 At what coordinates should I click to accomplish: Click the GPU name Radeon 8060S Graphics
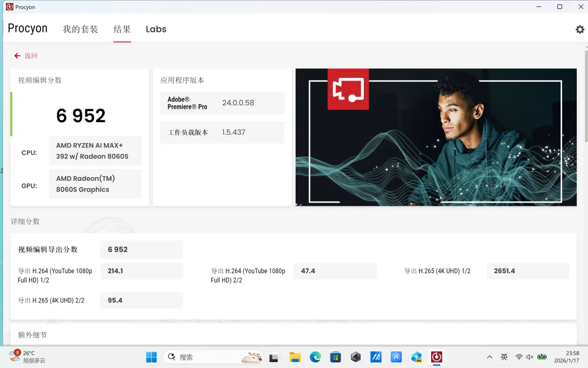click(95, 184)
